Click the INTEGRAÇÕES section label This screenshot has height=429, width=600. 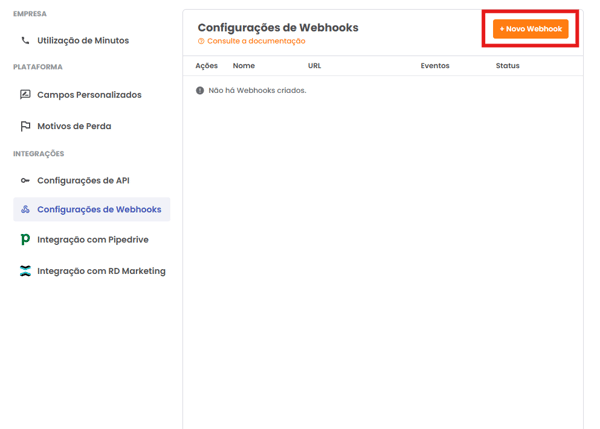(39, 153)
